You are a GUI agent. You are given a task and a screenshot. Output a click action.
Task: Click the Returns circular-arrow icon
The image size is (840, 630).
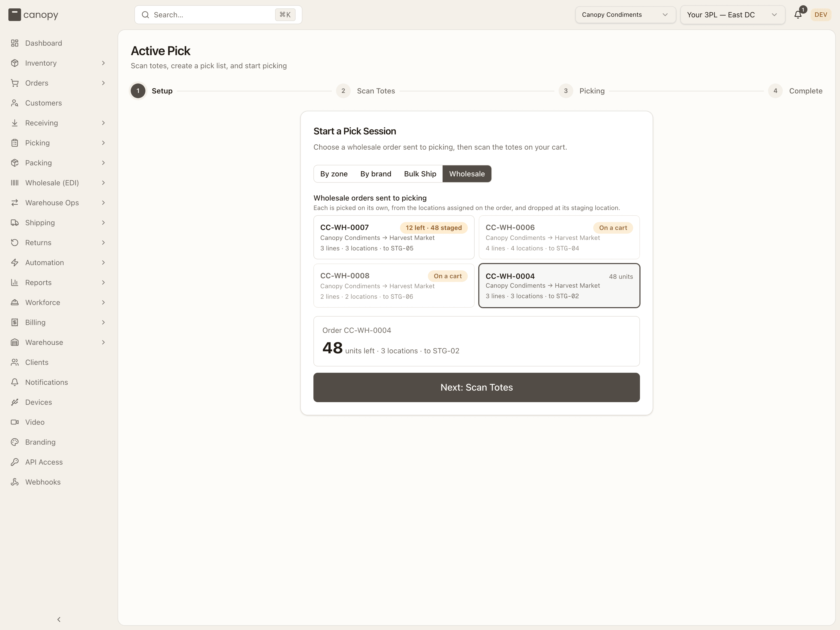15,243
